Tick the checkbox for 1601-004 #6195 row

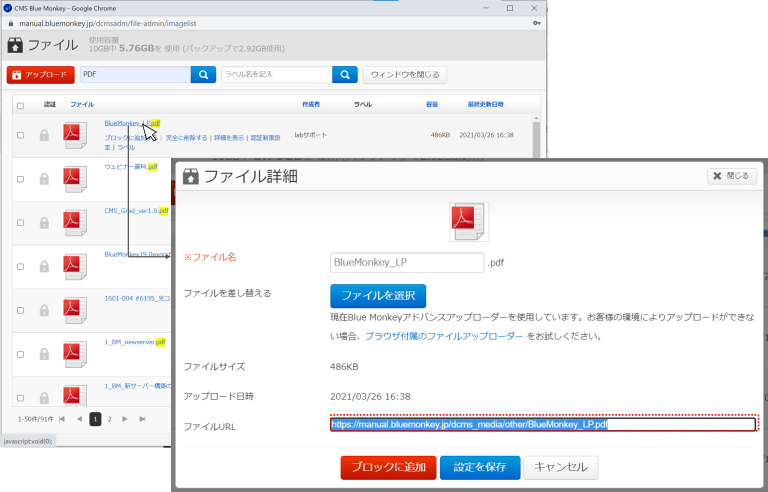(21, 310)
